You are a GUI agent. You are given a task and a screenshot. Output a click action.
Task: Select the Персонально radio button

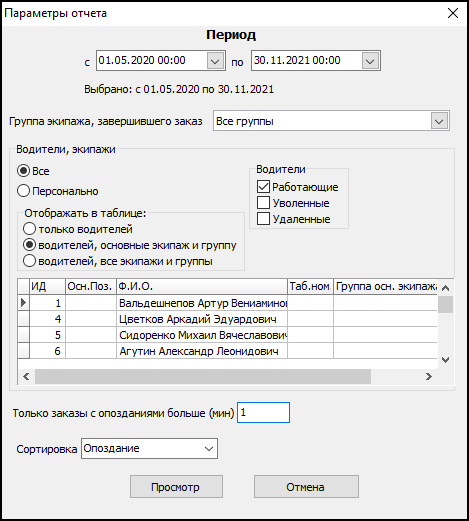(23, 191)
